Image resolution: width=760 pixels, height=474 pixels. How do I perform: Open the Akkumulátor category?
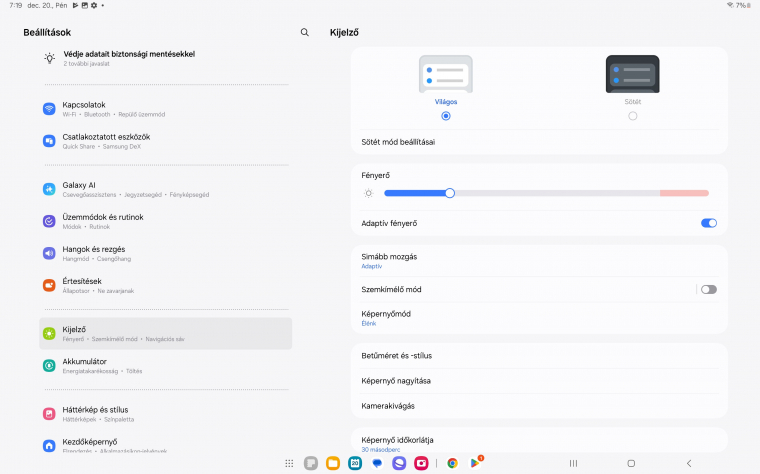coord(165,365)
